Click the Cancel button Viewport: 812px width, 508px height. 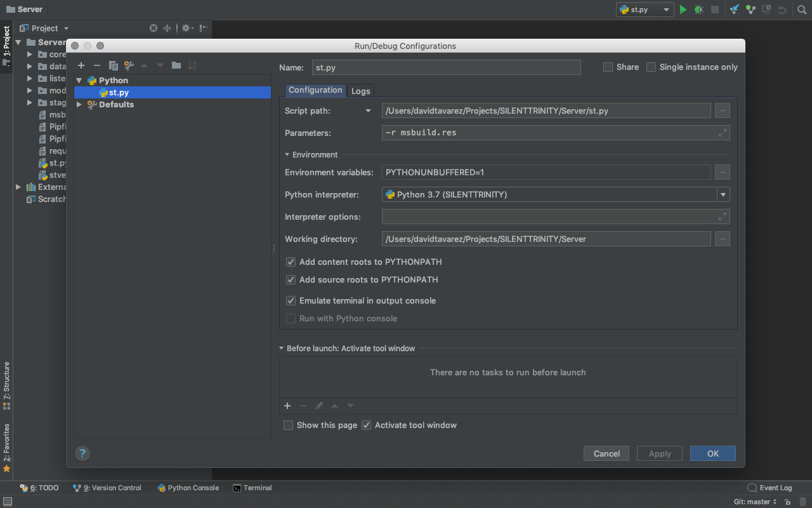606,453
